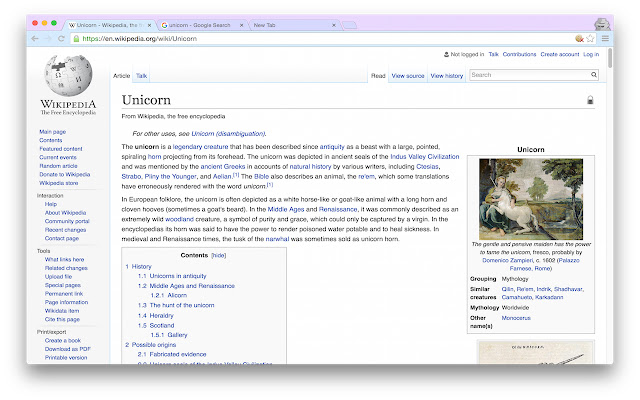Click the incognito profile icon
The width and height of the screenshot is (640, 400).
coord(602,24)
